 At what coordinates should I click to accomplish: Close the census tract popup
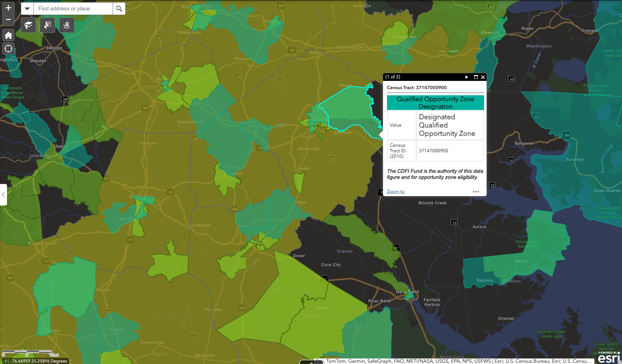point(483,77)
